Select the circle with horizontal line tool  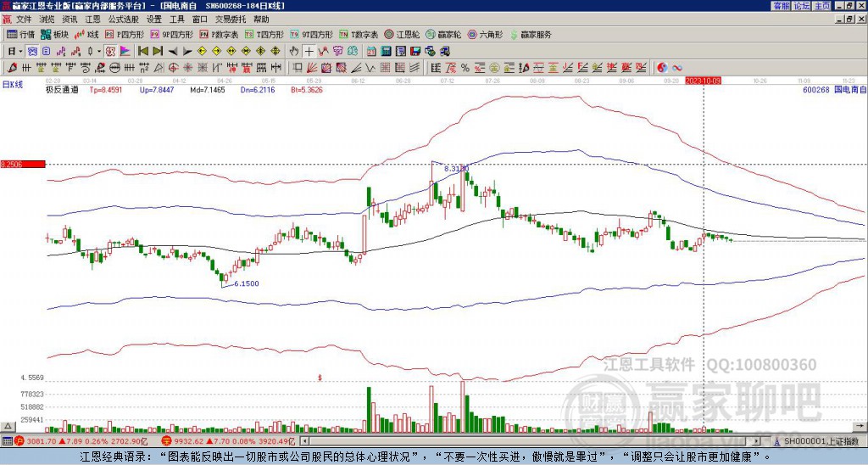pos(114,68)
